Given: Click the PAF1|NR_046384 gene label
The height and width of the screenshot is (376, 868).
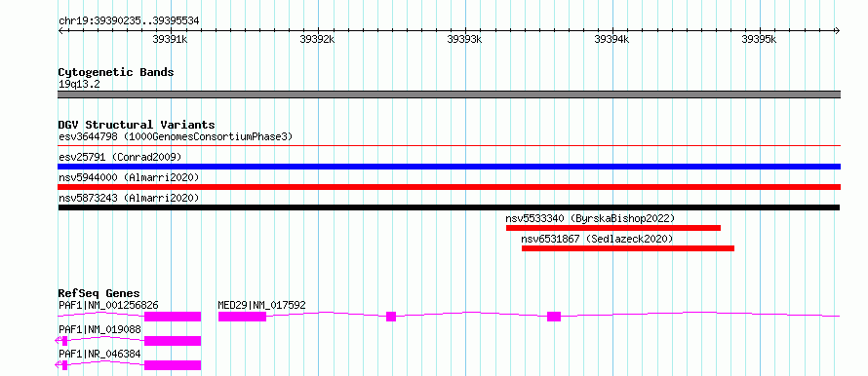Looking at the screenshot, I should [x=99, y=354].
